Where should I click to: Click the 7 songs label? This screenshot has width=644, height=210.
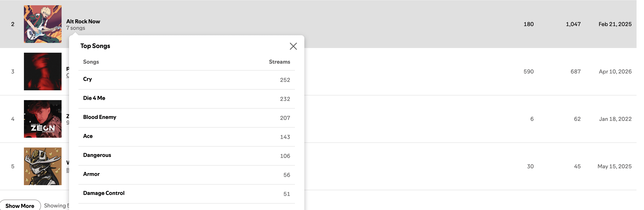(75, 28)
